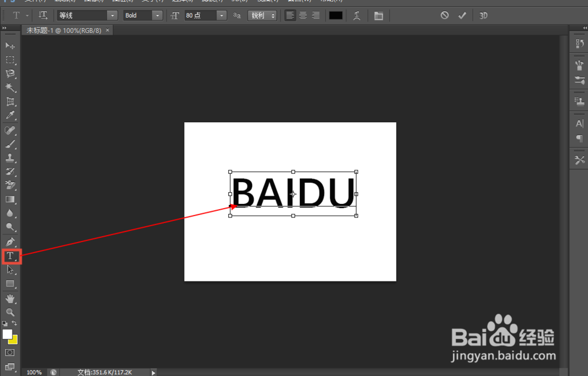Open the white foreground color picker

pos(6,333)
